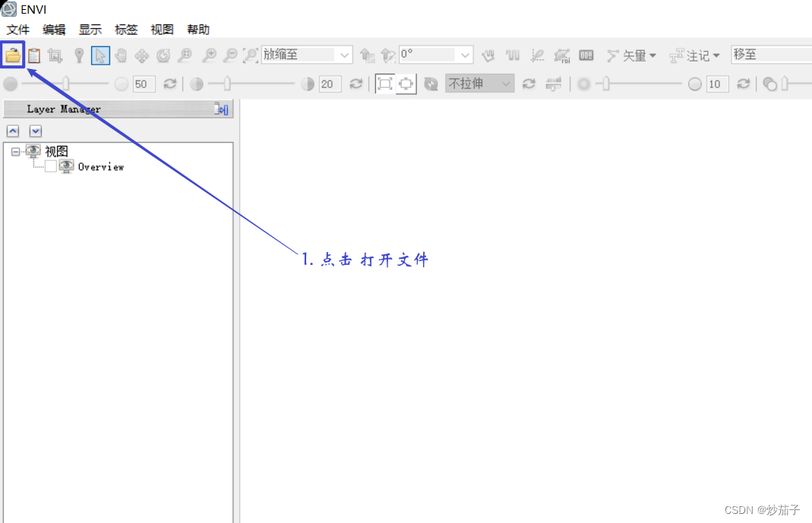Click the Zoom In magnifier

click(209, 55)
